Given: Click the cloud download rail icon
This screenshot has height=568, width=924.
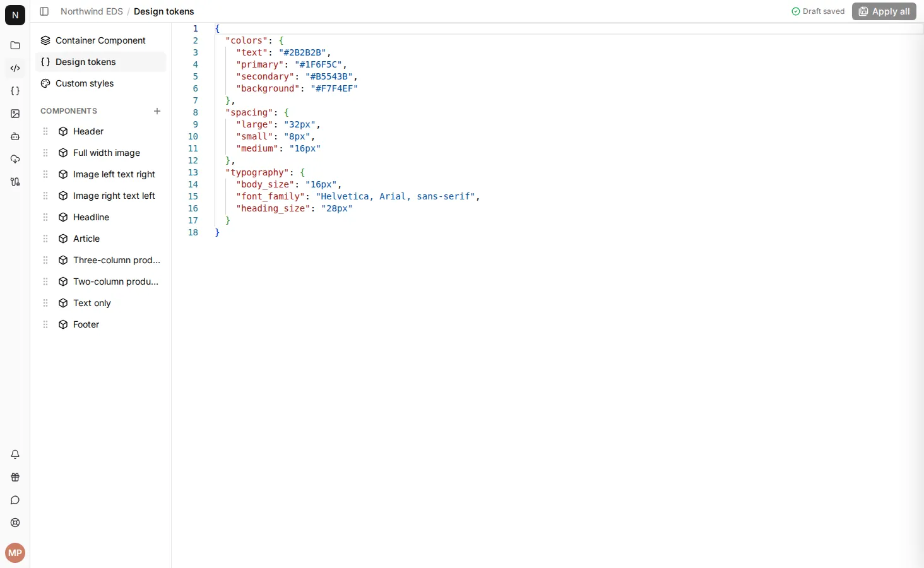Looking at the screenshot, I should pos(15,159).
